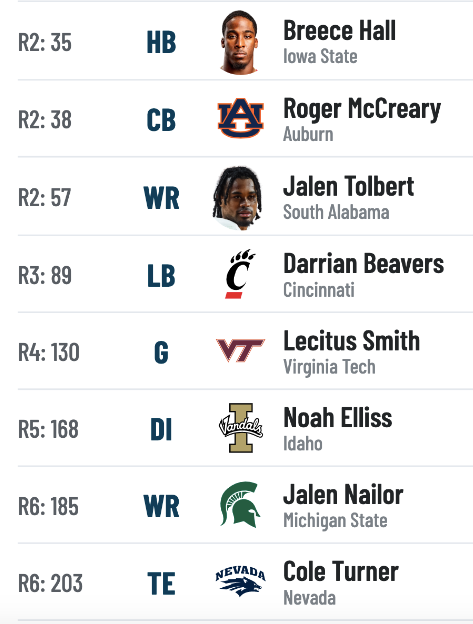Click the TE position label
This screenshot has height=624, width=473.
pos(161,583)
